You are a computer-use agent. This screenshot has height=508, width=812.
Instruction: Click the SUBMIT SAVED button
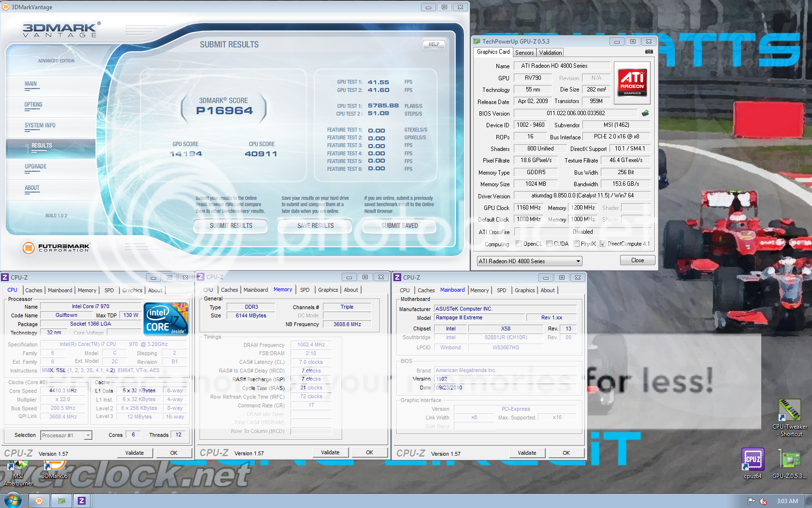coord(399,226)
